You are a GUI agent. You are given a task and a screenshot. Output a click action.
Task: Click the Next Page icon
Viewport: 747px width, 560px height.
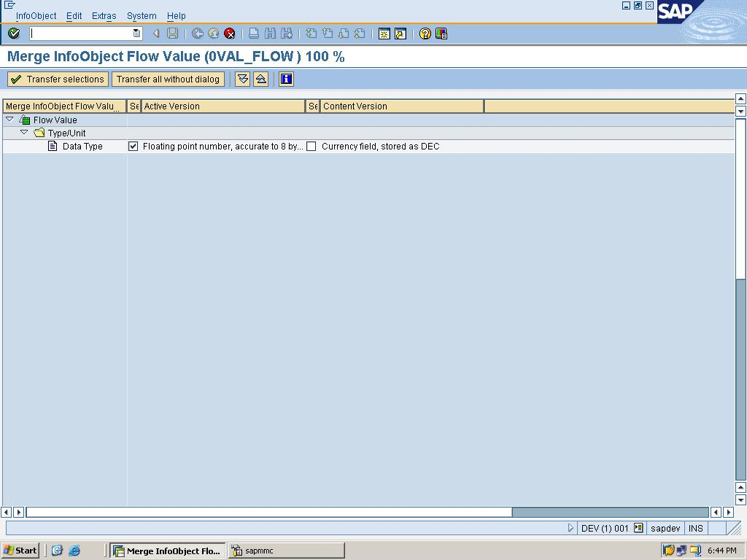(344, 34)
